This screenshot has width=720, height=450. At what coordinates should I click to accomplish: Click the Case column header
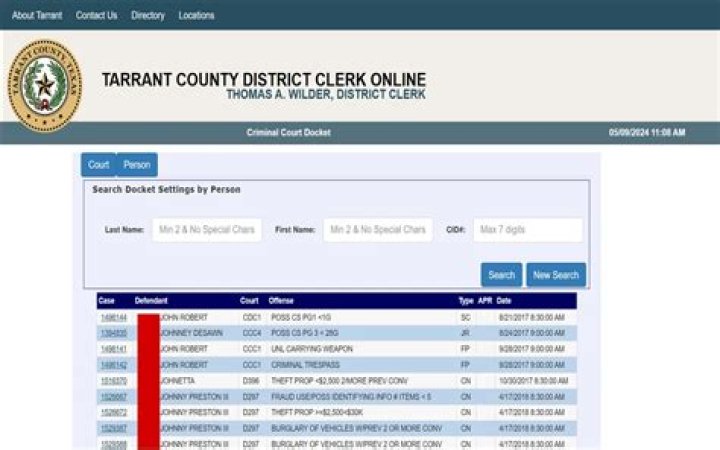(x=106, y=301)
